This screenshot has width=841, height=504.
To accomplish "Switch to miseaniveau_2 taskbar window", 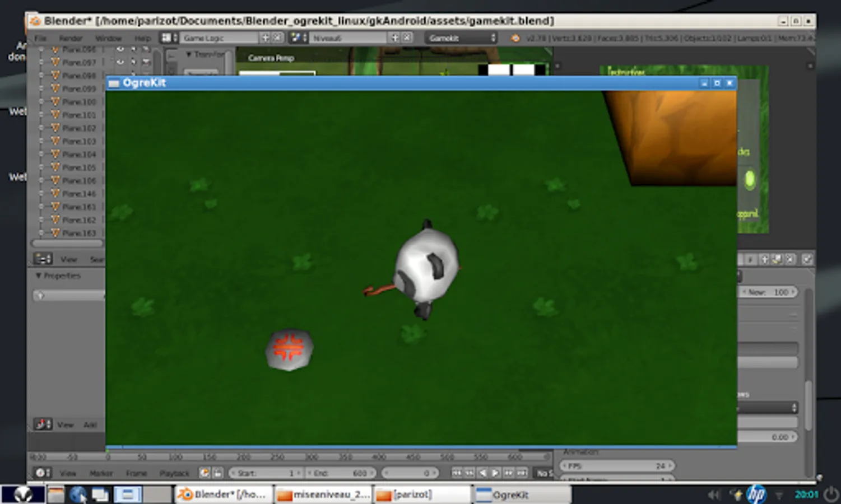I will coord(323,494).
